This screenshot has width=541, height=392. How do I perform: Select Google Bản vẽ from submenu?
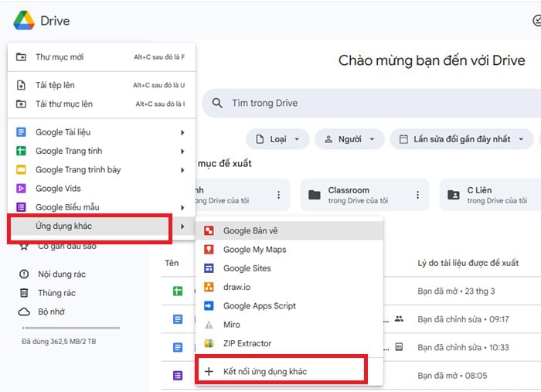[289, 230]
